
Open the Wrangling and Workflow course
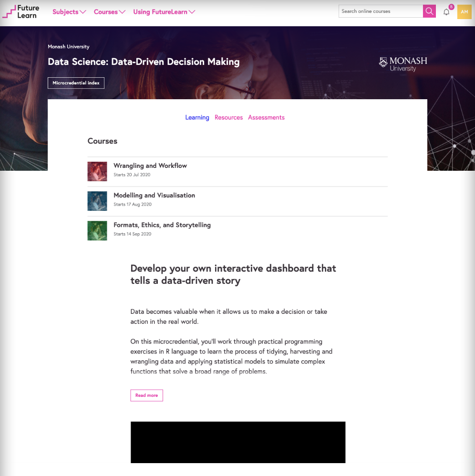(150, 166)
